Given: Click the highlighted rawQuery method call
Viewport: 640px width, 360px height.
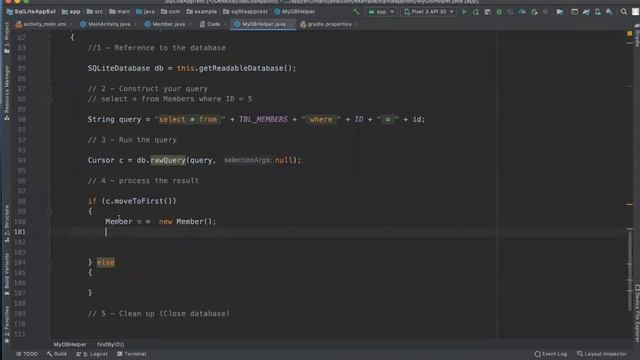Looking at the screenshot, I should pos(168,160).
